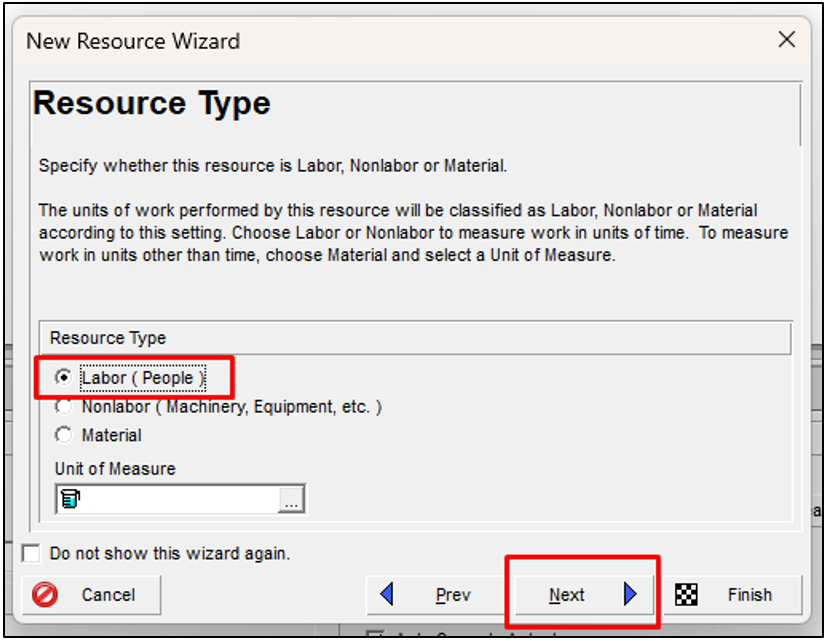Click the red Cancel circle icon
This screenshot has width=827, height=640.
tap(45, 595)
